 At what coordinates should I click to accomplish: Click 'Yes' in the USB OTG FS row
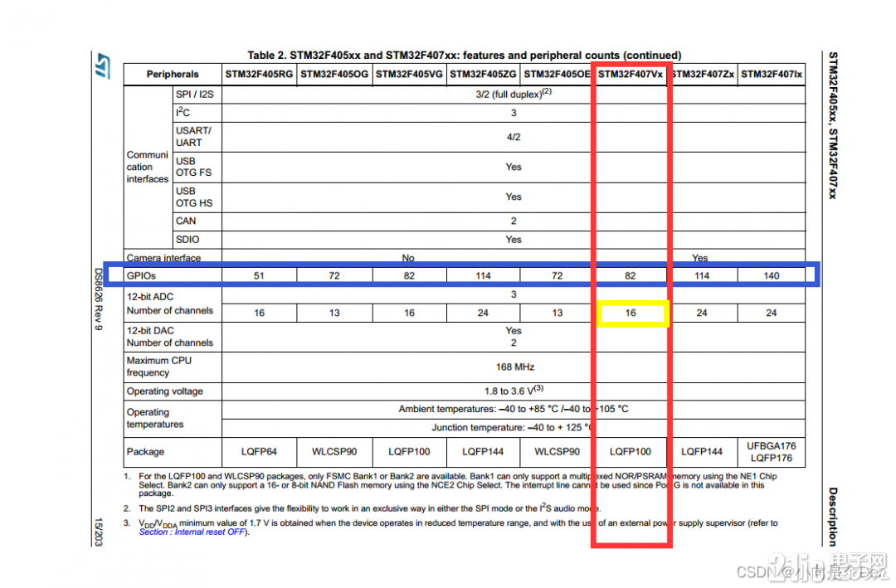click(x=514, y=167)
